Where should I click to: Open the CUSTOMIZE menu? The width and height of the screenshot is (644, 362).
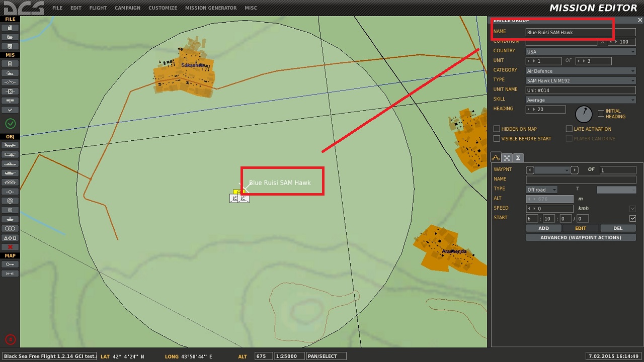pos(163,8)
